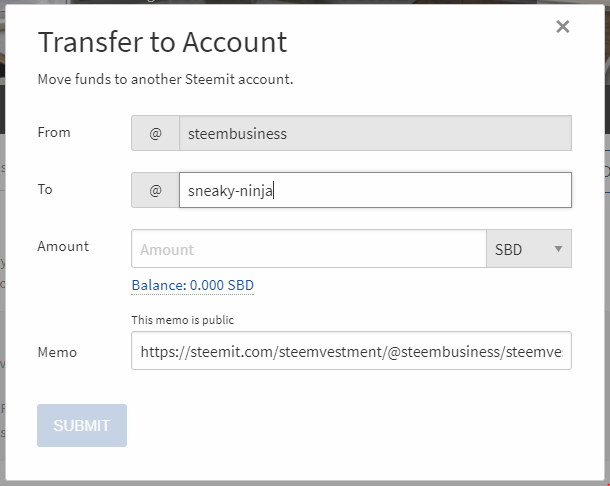The image size is (610, 486).
Task: Click the From label
Action: [x=54, y=132]
